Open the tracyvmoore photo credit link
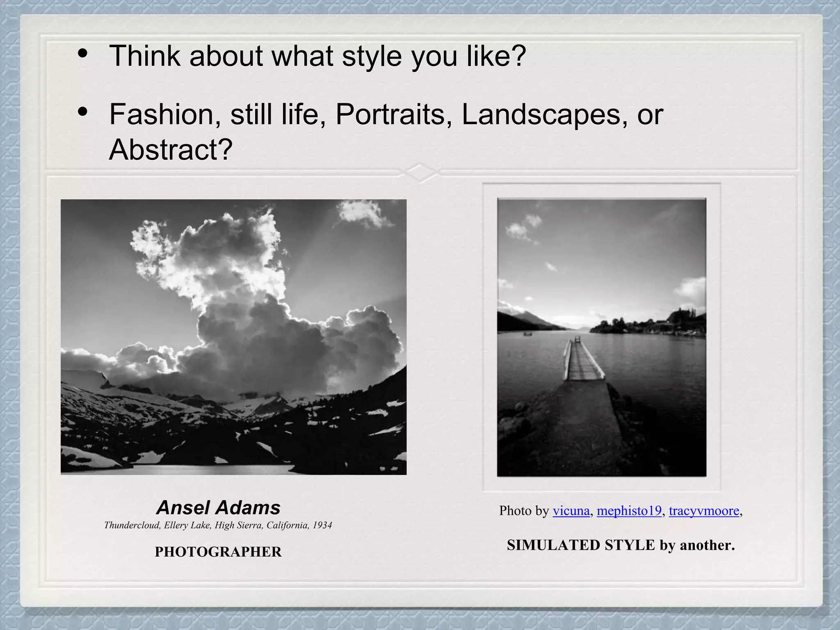840x630 pixels. 704,511
